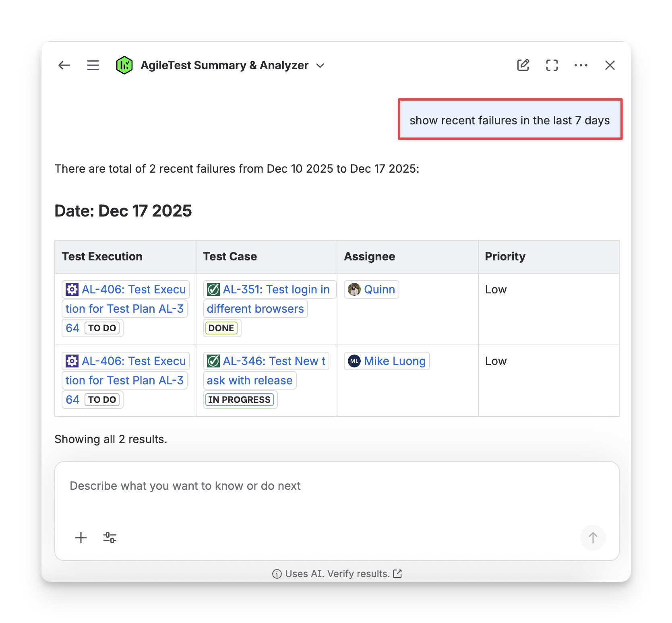Screen dimensions: 672x623
Task: Click the back arrow icon
Action: (x=64, y=65)
